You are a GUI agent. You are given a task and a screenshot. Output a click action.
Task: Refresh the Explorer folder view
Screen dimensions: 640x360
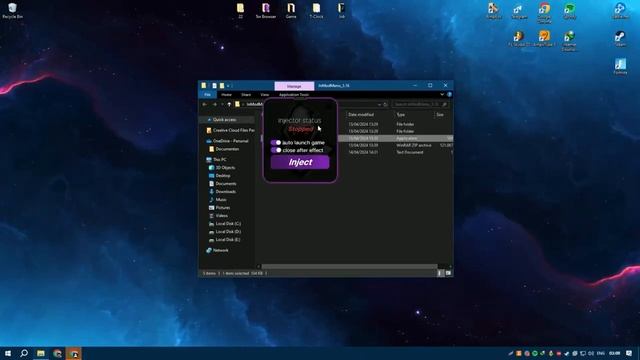385,104
